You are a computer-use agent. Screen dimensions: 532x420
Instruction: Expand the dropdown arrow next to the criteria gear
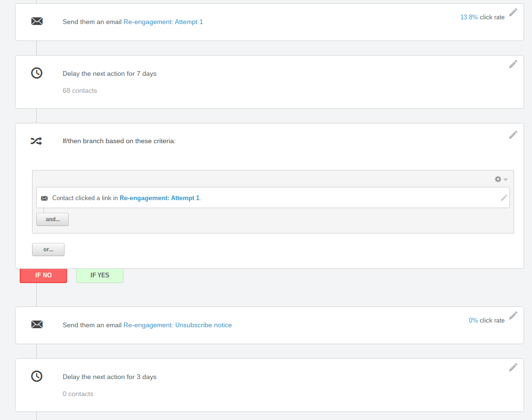click(505, 179)
